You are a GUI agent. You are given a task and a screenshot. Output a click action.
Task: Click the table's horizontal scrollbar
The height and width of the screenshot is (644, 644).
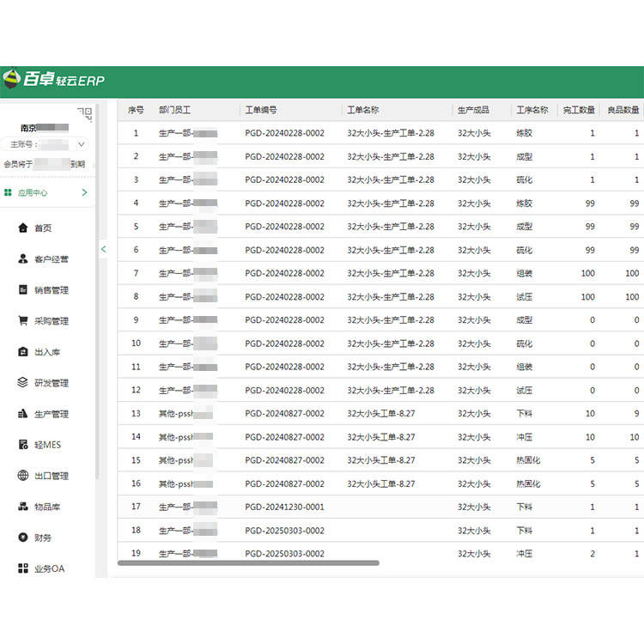click(247, 563)
